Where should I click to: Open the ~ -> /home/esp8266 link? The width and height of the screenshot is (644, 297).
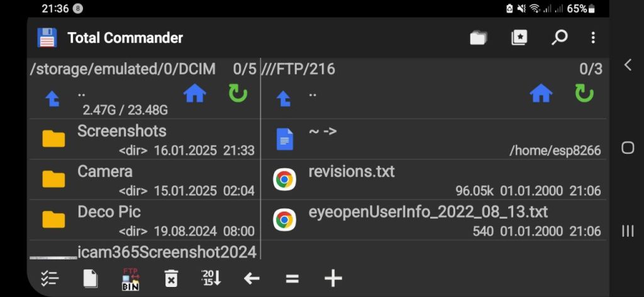click(434, 139)
